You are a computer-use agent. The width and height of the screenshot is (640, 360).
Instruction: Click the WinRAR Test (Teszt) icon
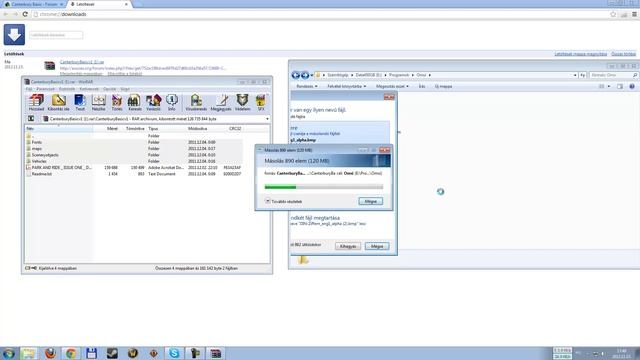(x=80, y=102)
